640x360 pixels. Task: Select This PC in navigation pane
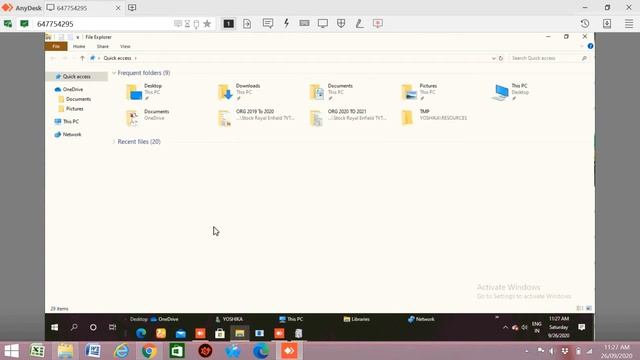click(70, 122)
